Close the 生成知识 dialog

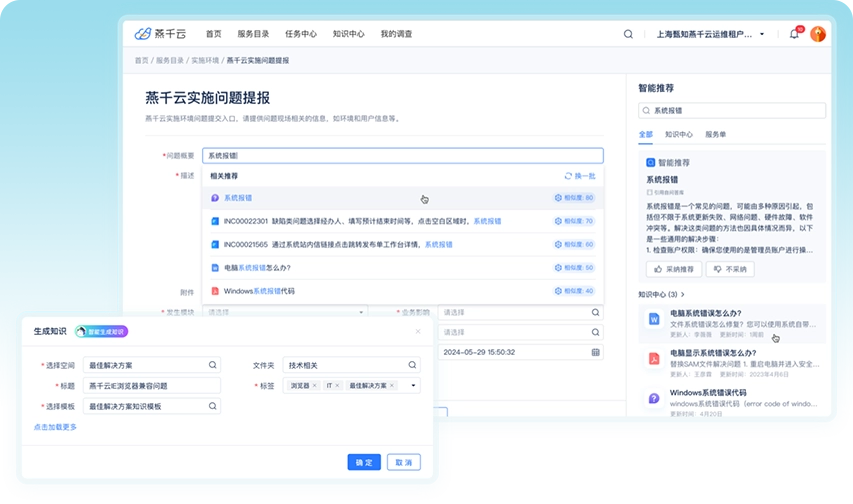(x=418, y=331)
